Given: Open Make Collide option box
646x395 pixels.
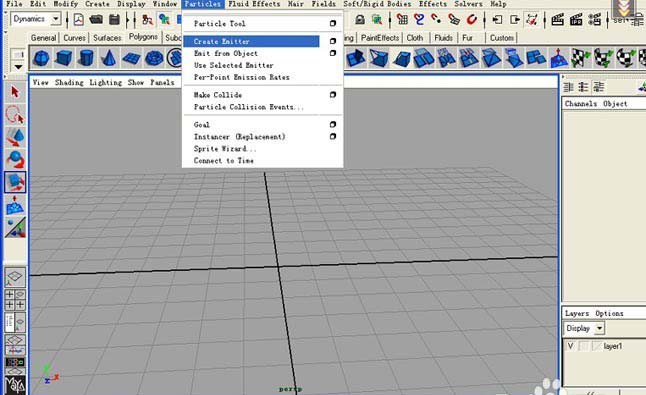Looking at the screenshot, I should [x=333, y=95].
